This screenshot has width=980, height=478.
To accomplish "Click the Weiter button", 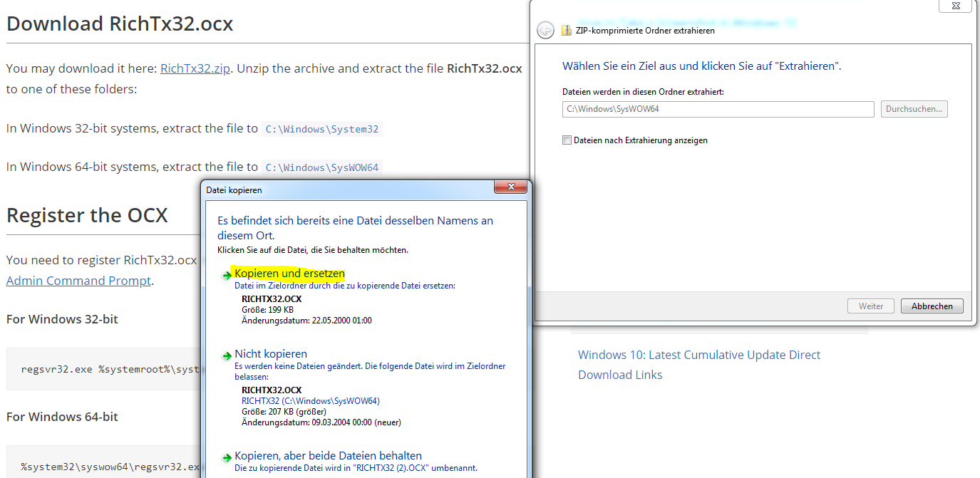I will 871,306.
